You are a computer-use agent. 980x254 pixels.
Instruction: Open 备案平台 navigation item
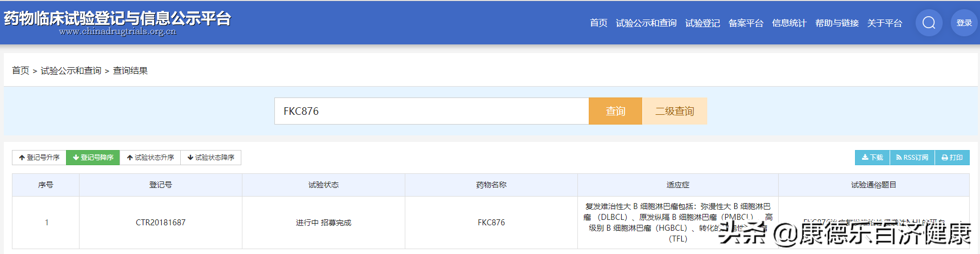click(746, 23)
